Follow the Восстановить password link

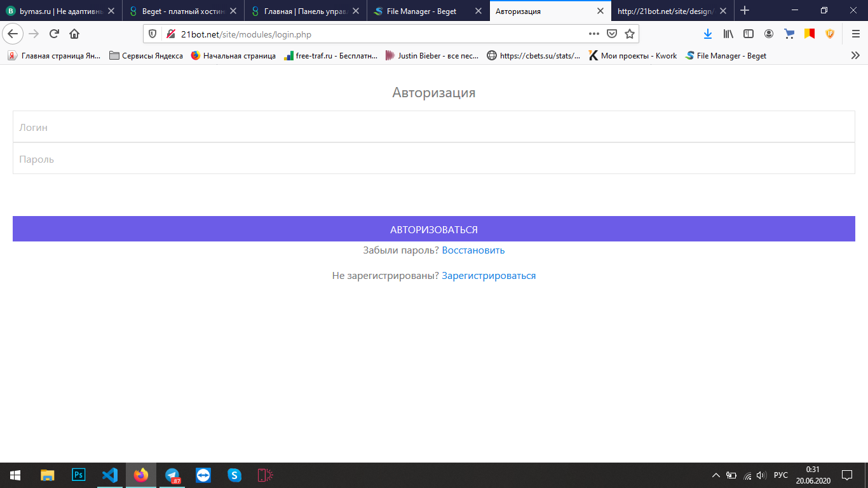point(473,250)
